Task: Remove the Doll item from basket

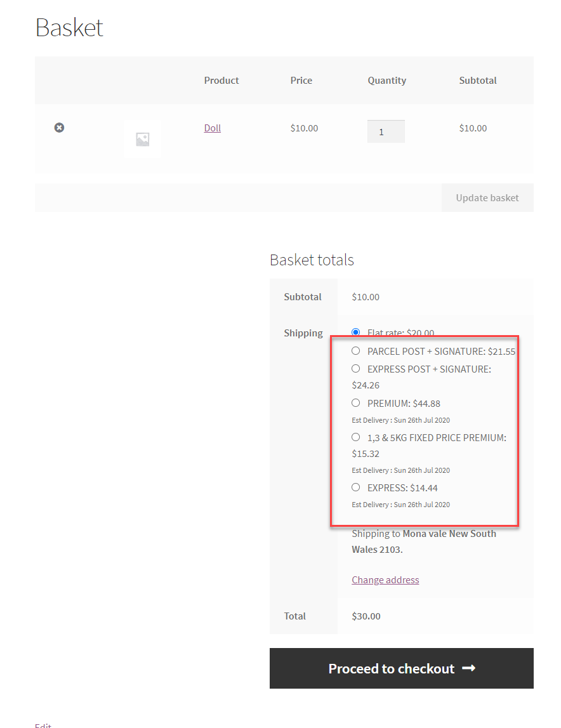Action: (x=59, y=128)
